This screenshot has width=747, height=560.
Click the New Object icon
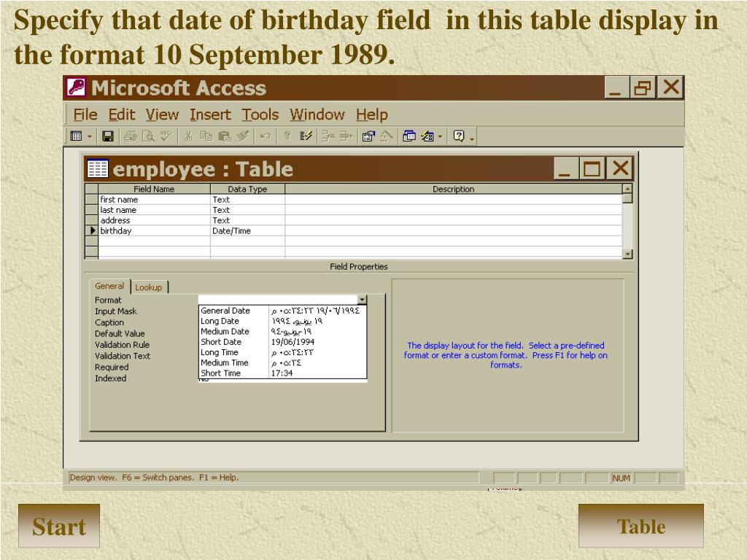(427, 136)
